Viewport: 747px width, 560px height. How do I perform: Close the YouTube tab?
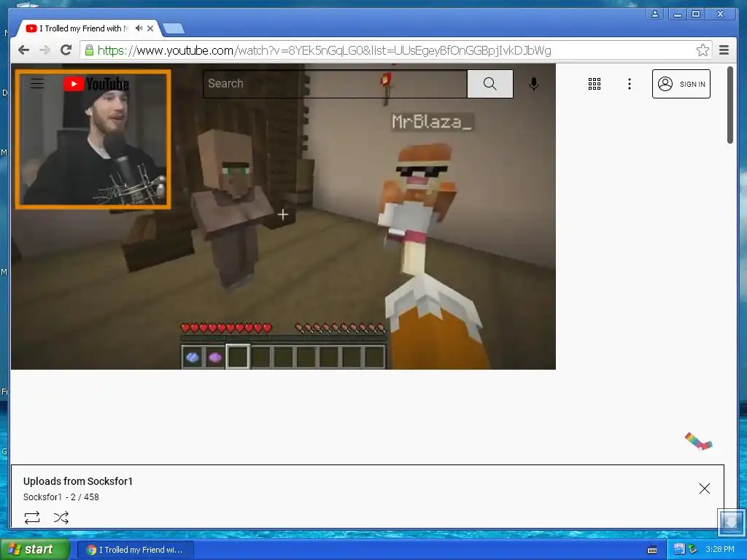[x=150, y=28]
